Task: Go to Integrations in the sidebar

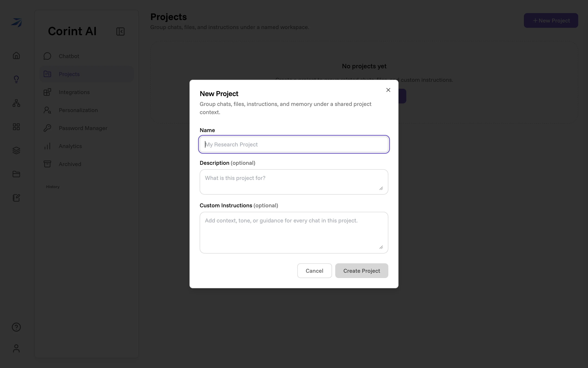Action: point(87,92)
